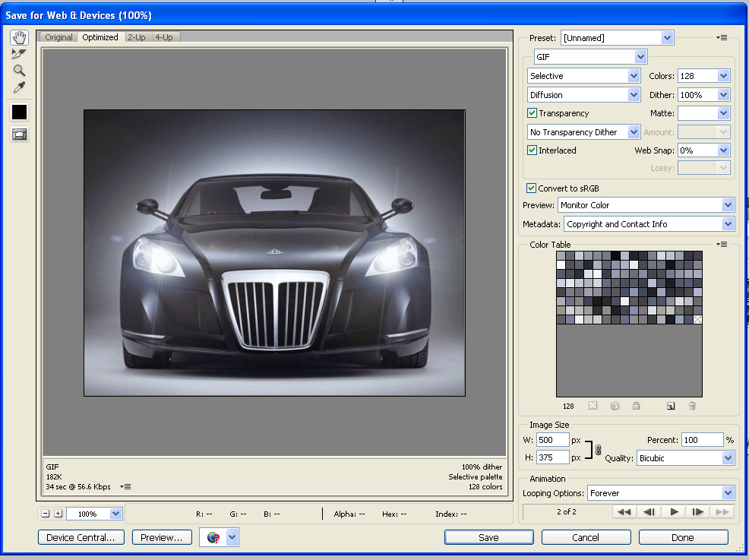This screenshot has height=560, width=749.
Task: Pick the Zoom magnifier tool
Action: pos(19,71)
